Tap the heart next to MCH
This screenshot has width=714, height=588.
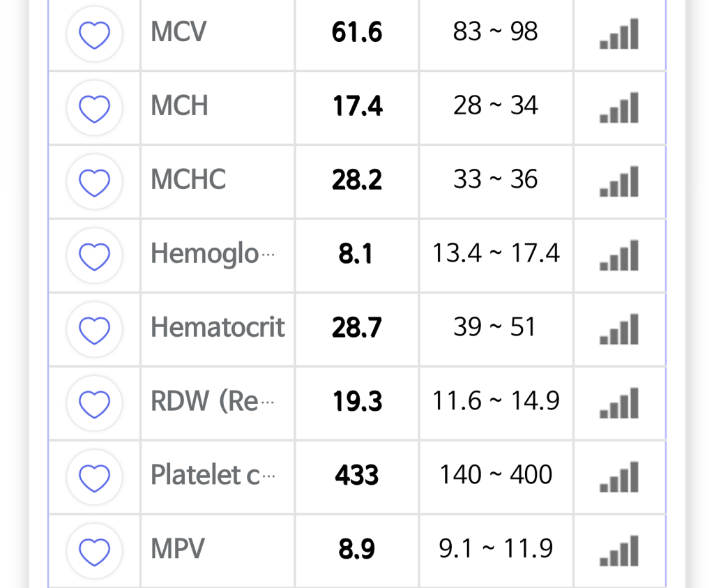pos(94,108)
